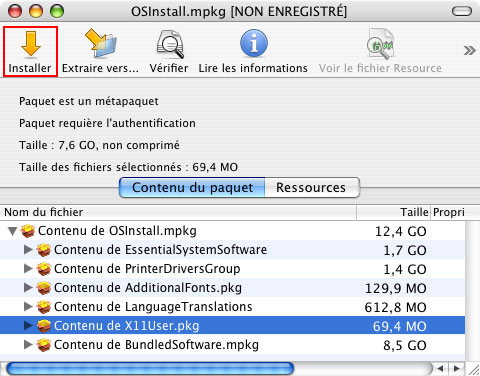
Task: Select the row Contenu de BundledSoftware.mpkg
Action: [x=232, y=345]
